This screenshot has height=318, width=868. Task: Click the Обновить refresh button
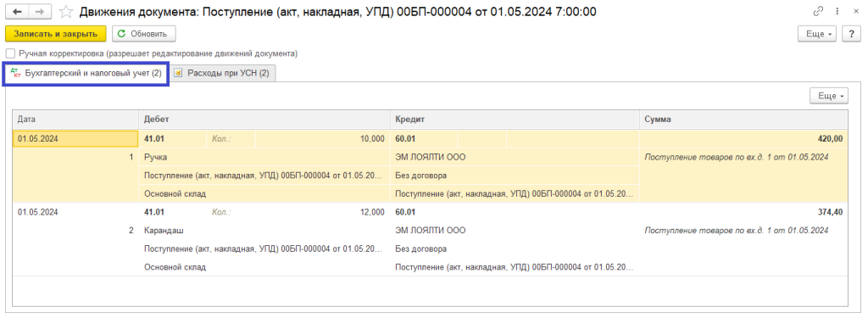pyautogui.click(x=144, y=34)
